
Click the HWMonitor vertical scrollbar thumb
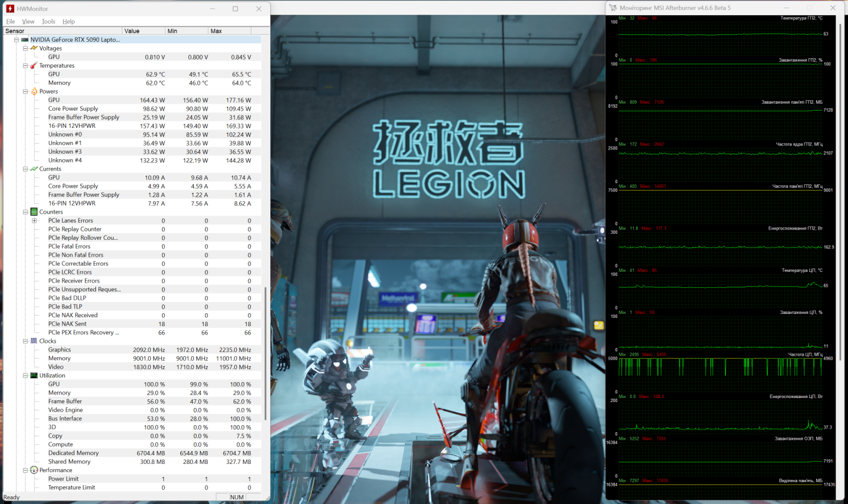265,353
